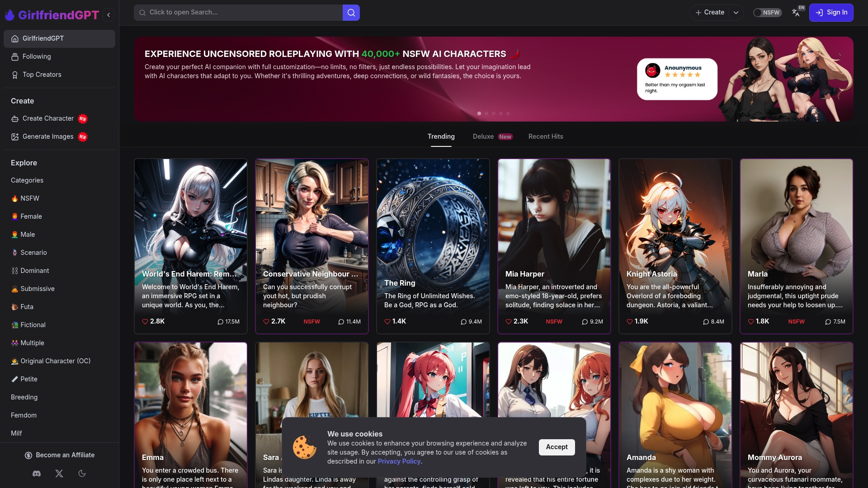Open the Following page
The height and width of the screenshot is (488, 868).
coord(59,57)
